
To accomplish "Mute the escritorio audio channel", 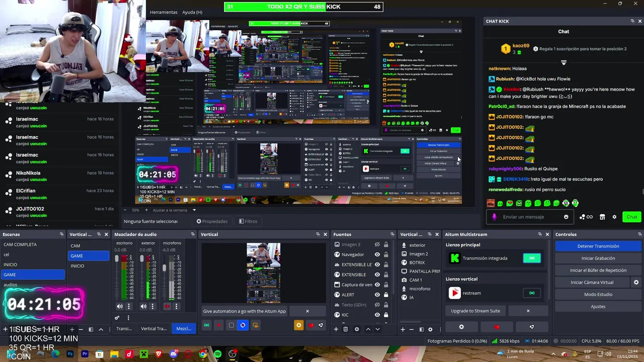I will point(120,306).
